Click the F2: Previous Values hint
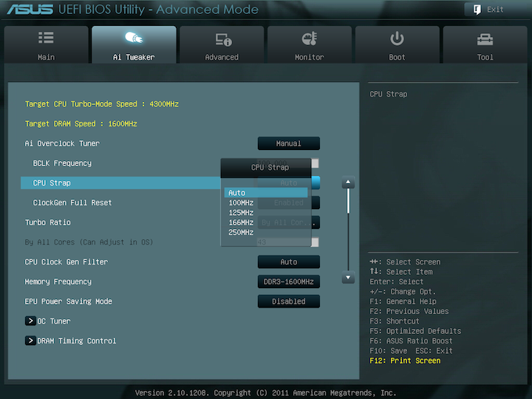This screenshot has height=399, width=532. [409, 311]
